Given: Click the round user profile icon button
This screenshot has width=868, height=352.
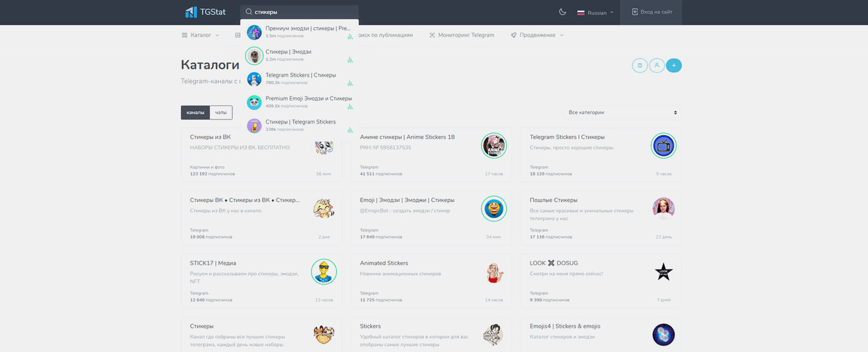Looking at the screenshot, I should [x=657, y=65].
